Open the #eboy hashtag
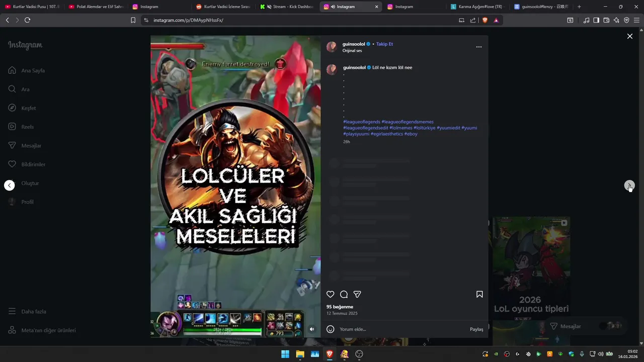Screen dimensions: 644x362 point(411,134)
